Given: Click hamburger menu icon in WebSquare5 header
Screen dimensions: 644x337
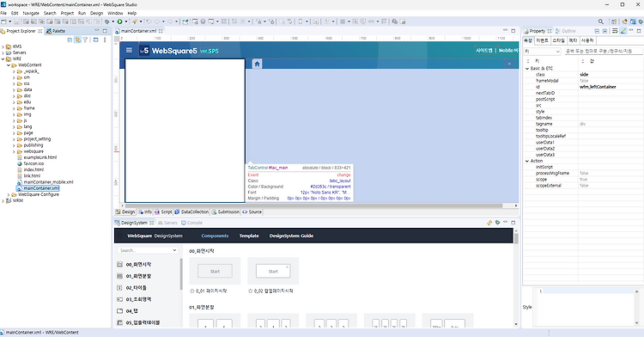Looking at the screenshot, I should click(129, 50).
